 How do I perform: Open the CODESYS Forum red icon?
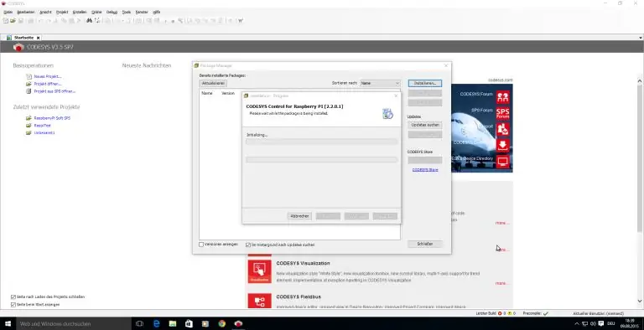pyautogui.click(x=503, y=97)
